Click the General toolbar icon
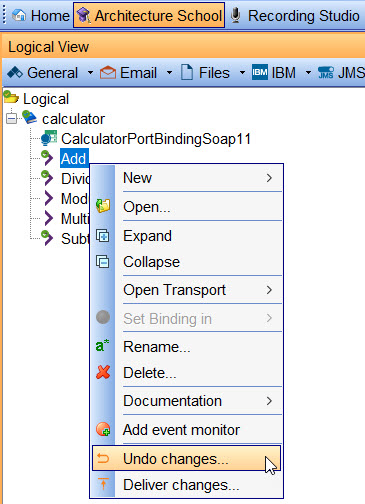 pos(15,72)
